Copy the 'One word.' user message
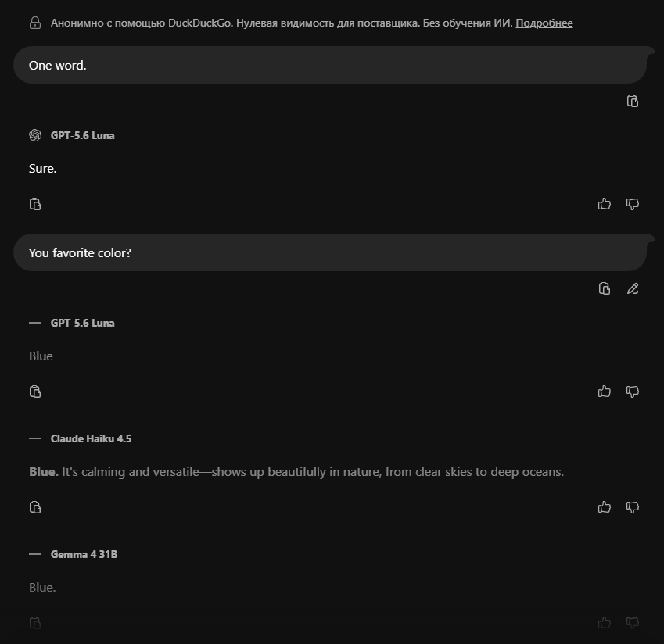The image size is (664, 644). click(632, 101)
